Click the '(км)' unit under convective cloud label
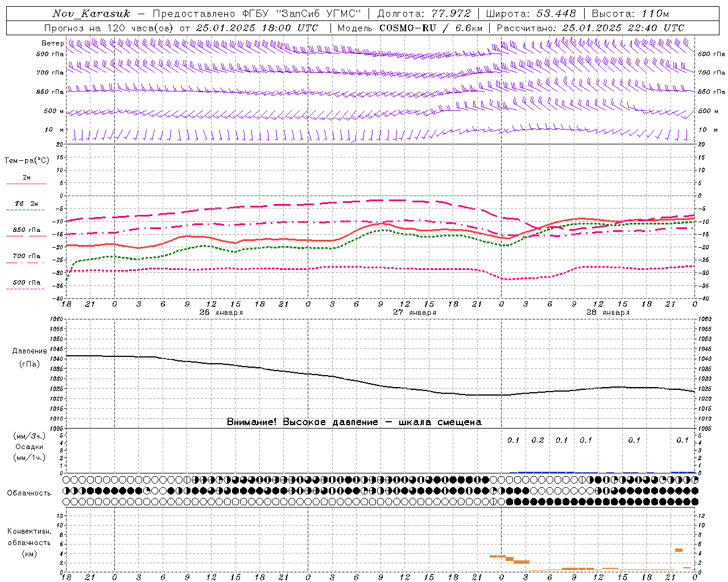Viewport: 728px width, 582px height. [30, 553]
